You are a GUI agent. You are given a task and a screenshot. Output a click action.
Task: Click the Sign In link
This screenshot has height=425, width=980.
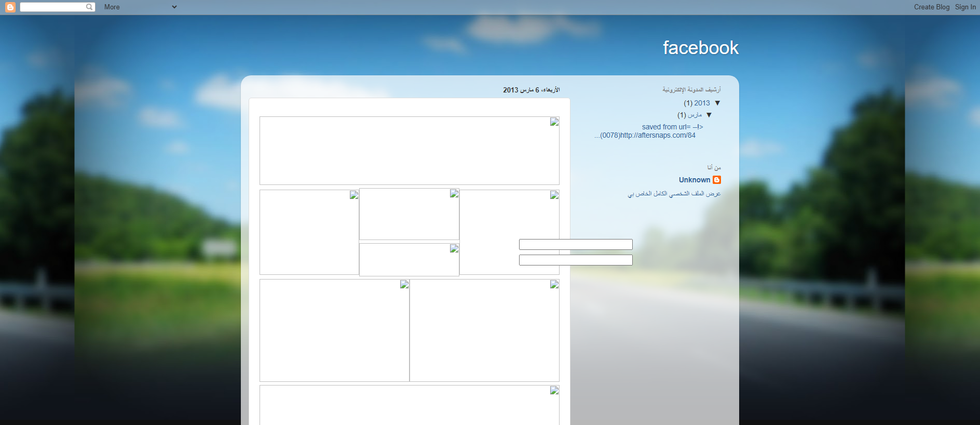coord(965,7)
